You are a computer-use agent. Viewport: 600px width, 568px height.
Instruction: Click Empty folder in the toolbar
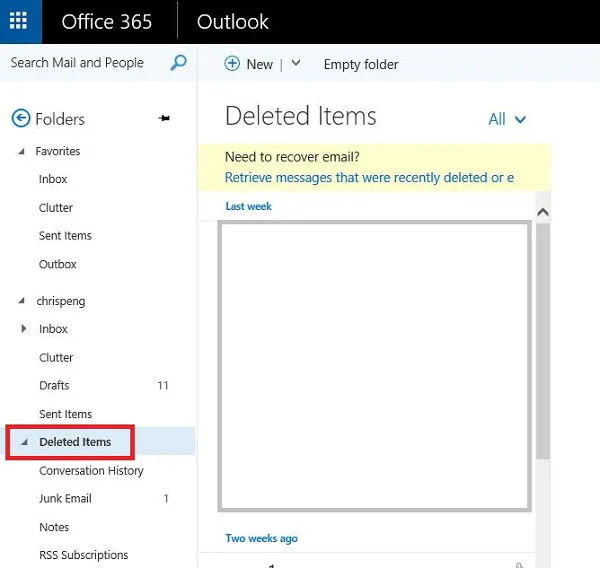coord(361,64)
